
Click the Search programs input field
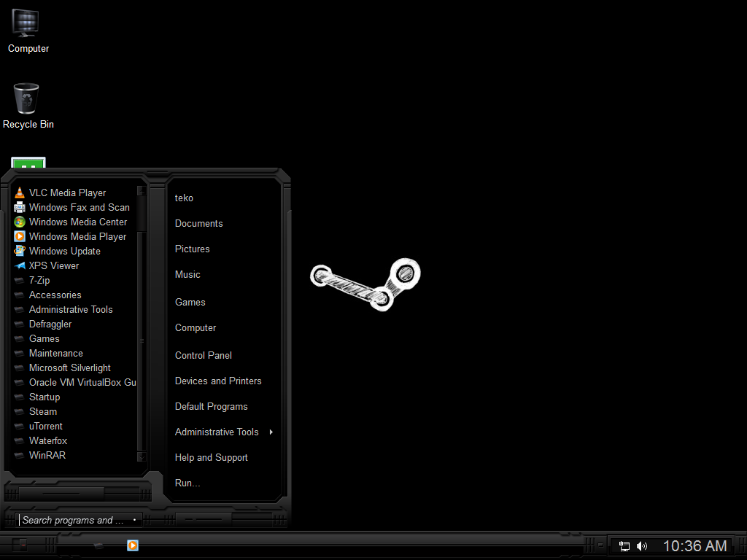click(79, 520)
